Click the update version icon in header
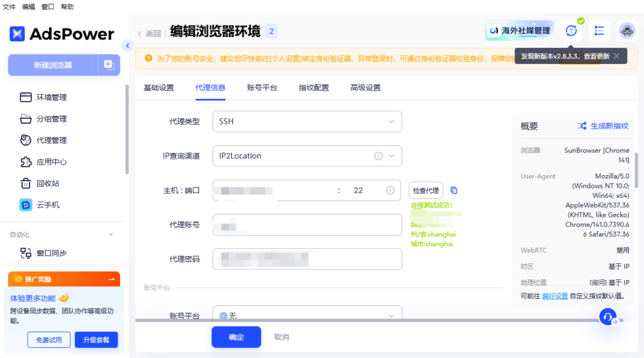The width and height of the screenshot is (644, 358). point(571,31)
